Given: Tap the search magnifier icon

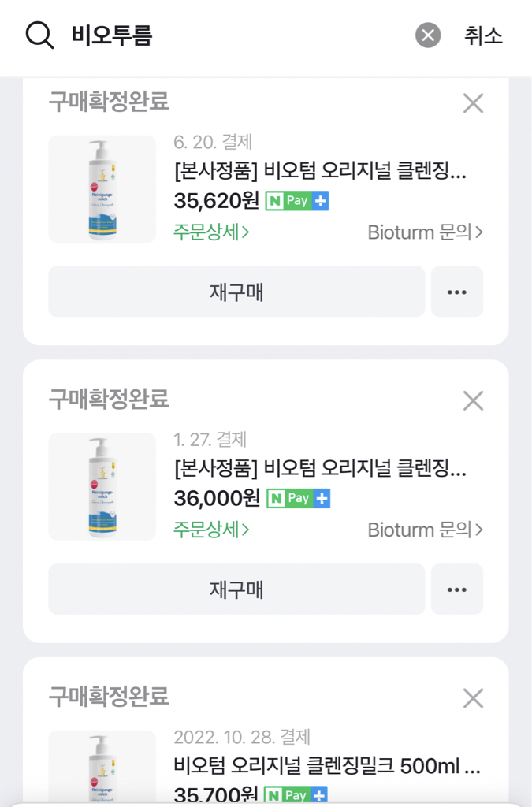Looking at the screenshot, I should click(x=39, y=35).
